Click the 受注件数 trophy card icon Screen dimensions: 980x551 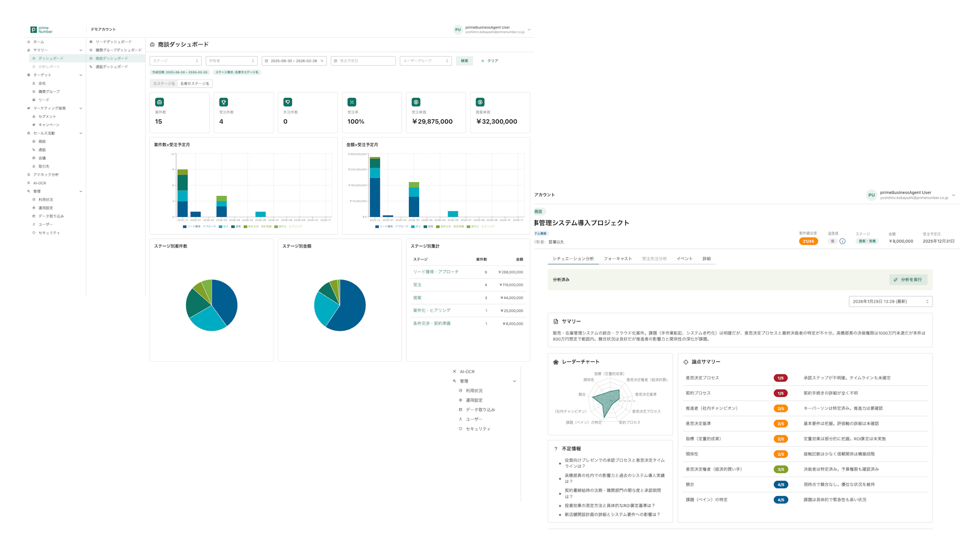coord(224,102)
